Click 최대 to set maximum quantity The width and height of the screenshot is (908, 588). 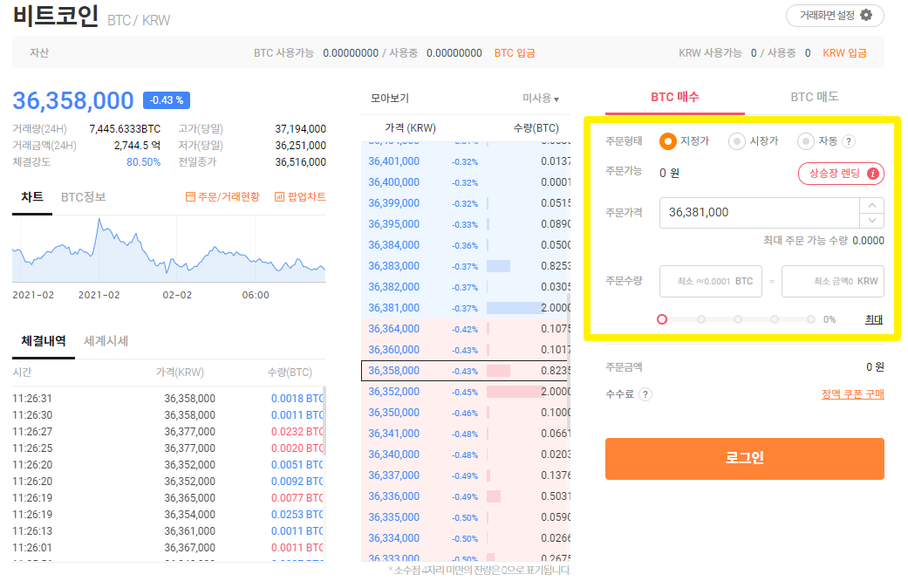point(873,320)
